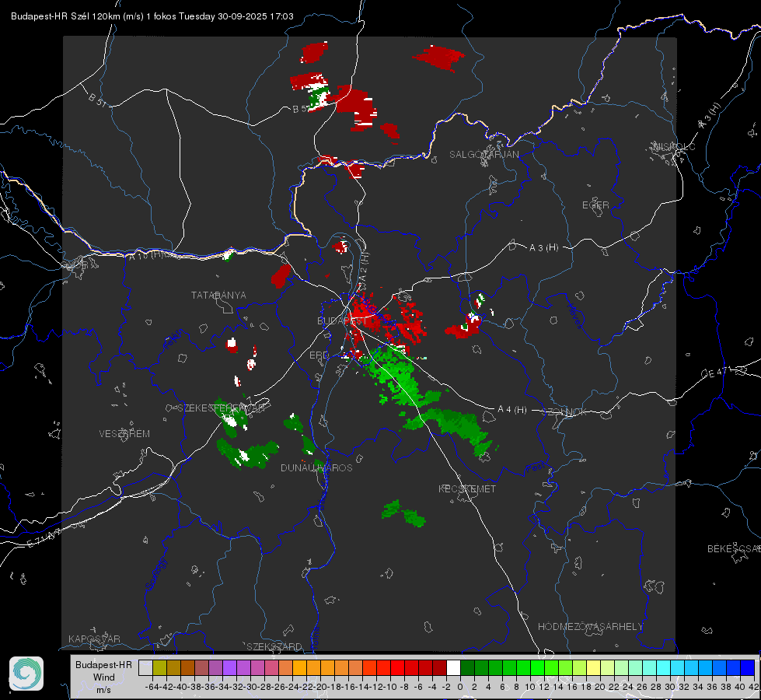Select the white 0 m/s legend swatch
This screenshot has height=700, width=761.
coord(453,668)
